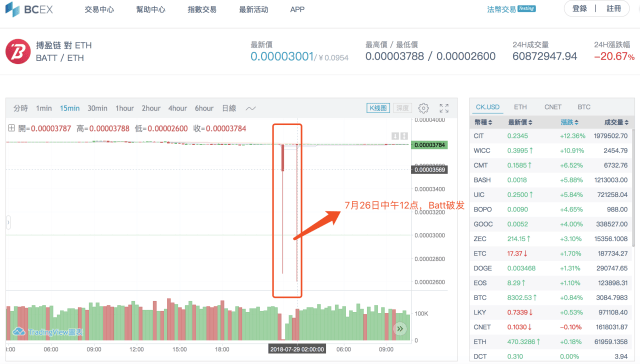
Task: Select the DOGE market row
Action: (551, 268)
